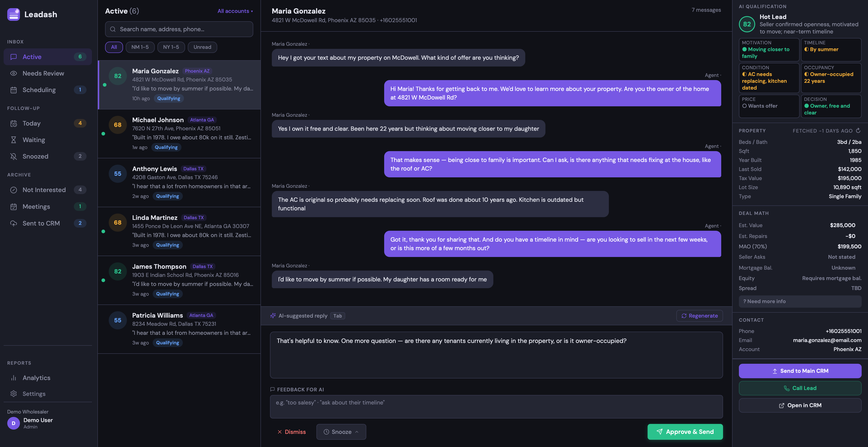
Task: Open the Analytics bar-chart icon
Action: tap(14, 378)
